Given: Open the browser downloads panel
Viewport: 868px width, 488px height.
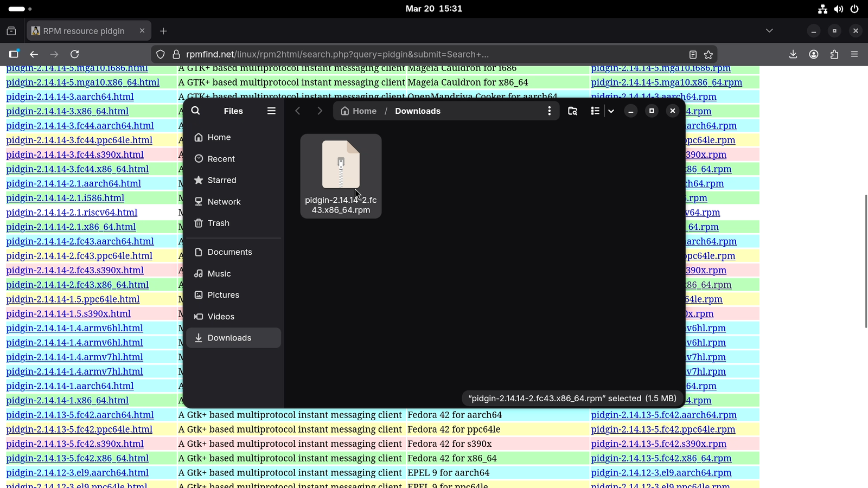Looking at the screenshot, I should point(793,54).
